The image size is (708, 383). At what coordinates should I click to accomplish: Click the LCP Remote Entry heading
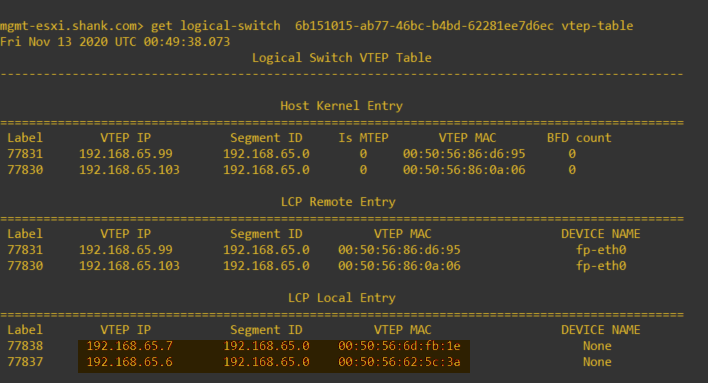pos(338,202)
